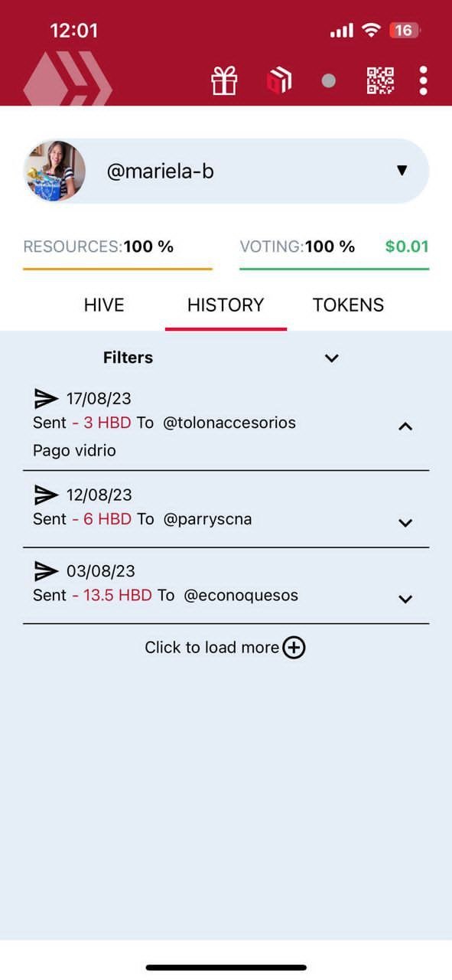This screenshot has width=452, height=980.
Task: Tap the Hive logo in header
Action: 67,78
